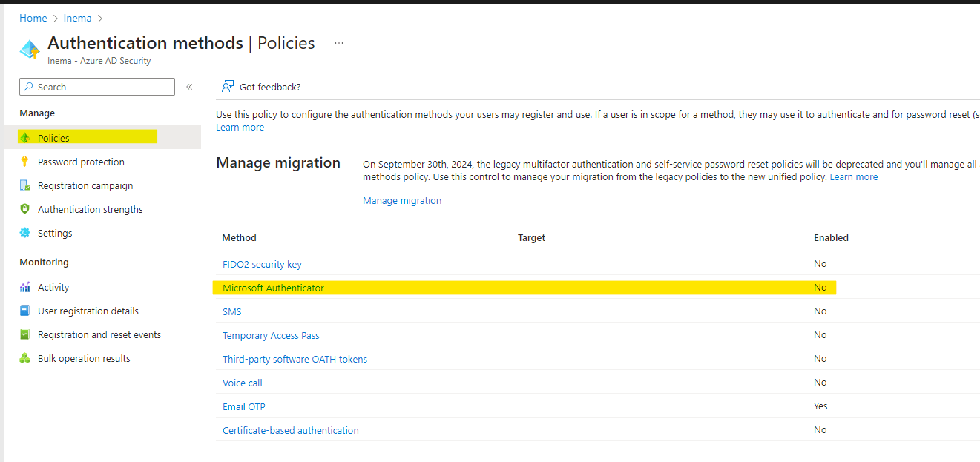Click in the sidebar Search field
This screenshot has width=980, height=462.
coord(97,87)
